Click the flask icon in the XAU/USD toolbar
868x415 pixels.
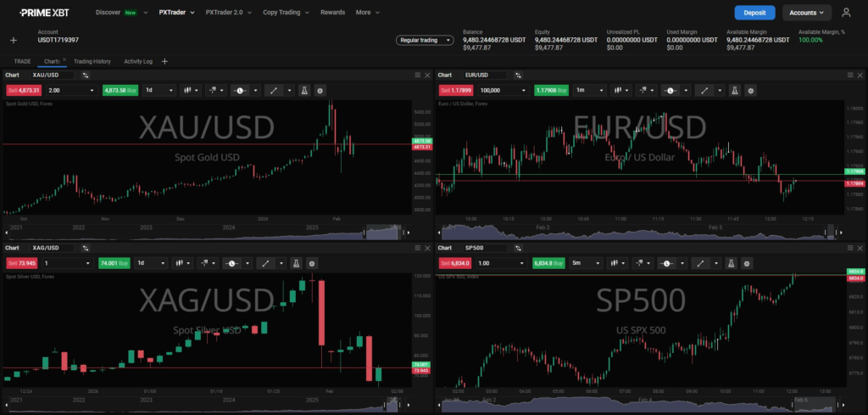304,90
